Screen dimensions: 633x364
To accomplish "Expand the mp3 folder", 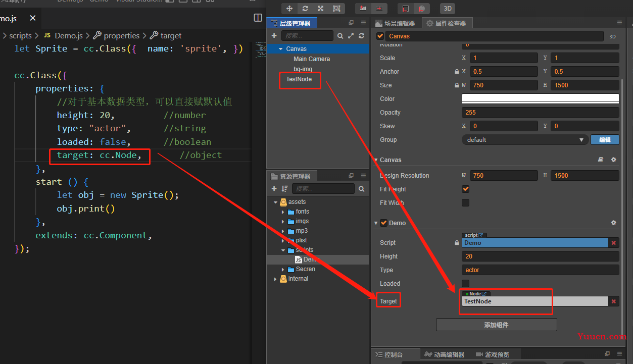I will click(283, 231).
